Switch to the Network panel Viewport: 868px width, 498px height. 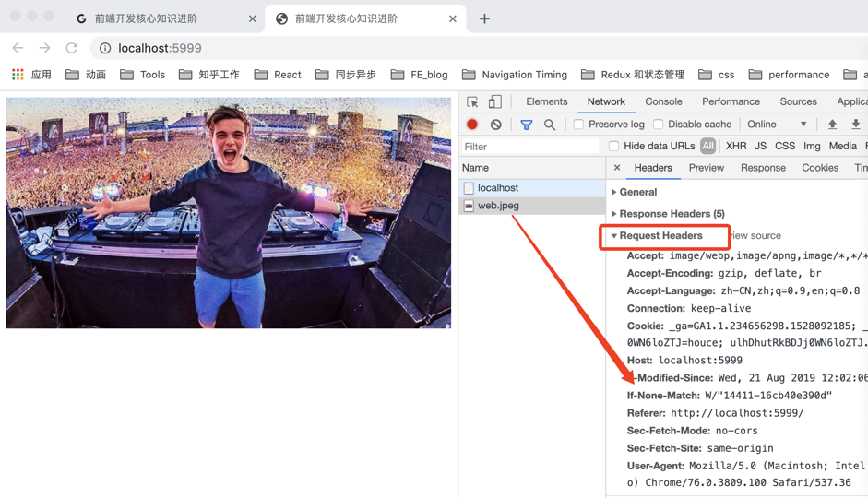[606, 101]
